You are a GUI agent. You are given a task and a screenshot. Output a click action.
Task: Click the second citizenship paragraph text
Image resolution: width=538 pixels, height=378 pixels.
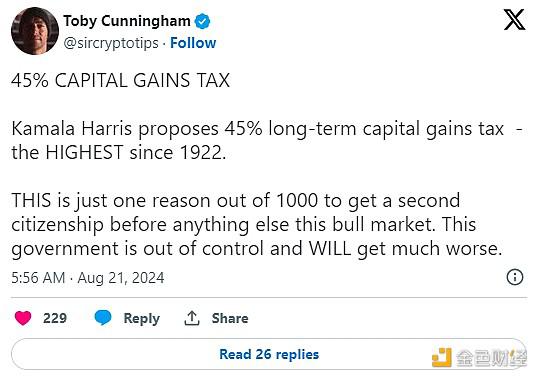coord(257,225)
